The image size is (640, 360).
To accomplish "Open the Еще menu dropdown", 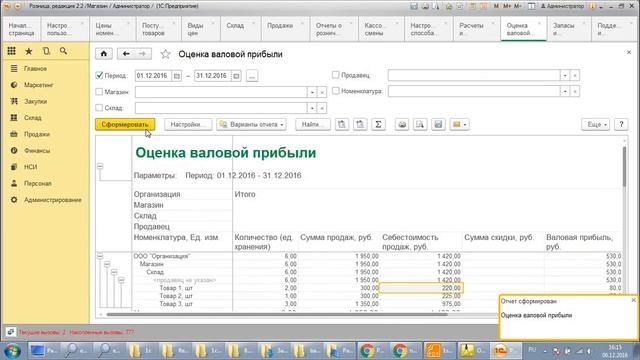I will coord(596,124).
